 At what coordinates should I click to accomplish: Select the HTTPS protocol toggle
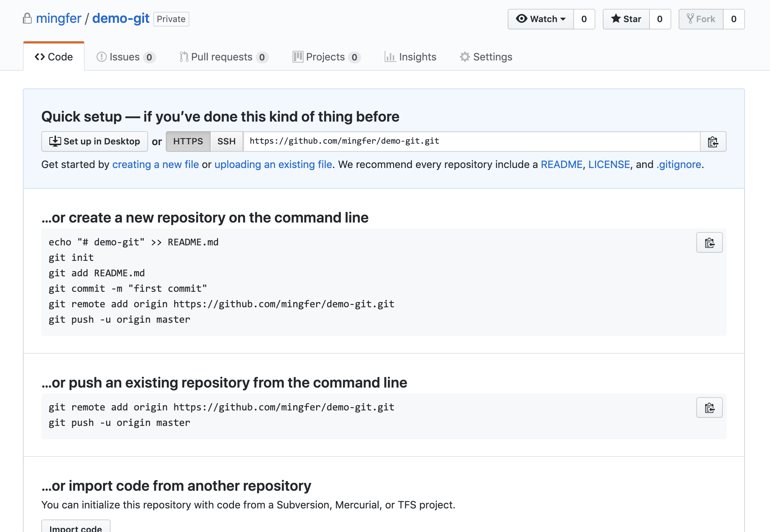click(188, 141)
